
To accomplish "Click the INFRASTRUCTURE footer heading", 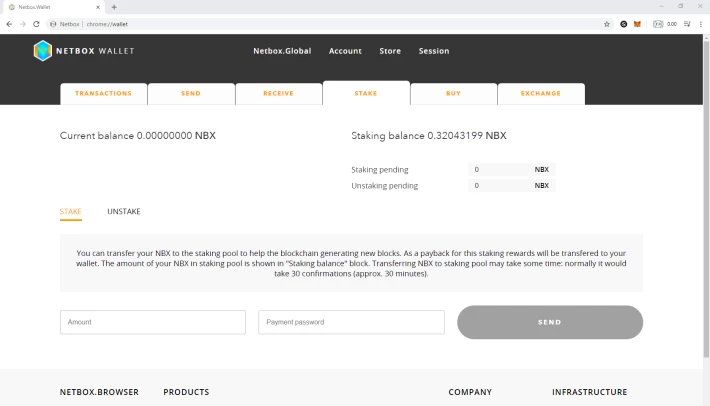I will (x=590, y=392).
